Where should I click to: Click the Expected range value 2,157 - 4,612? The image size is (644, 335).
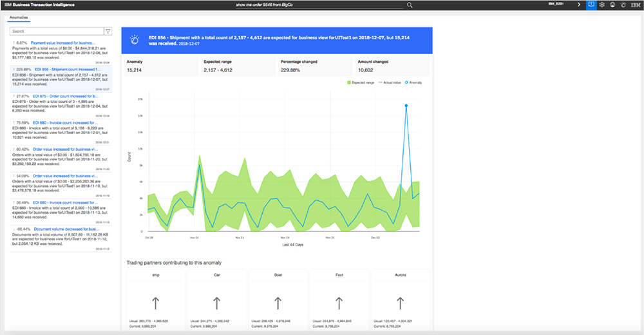tap(218, 70)
